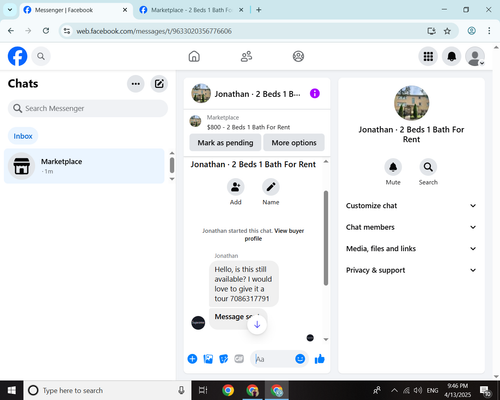Open Facebook home via logo

(x=17, y=56)
